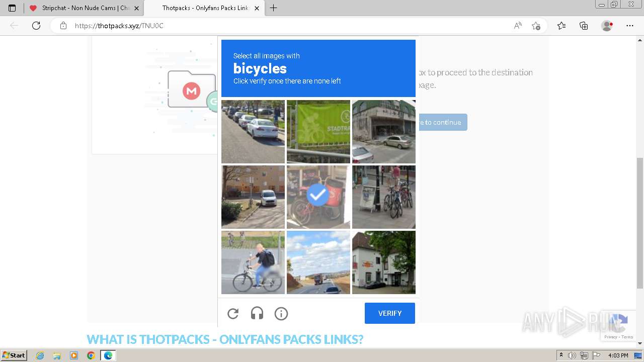The height and width of the screenshot is (362, 644).
Task: Open network status tray icon
Action: click(x=584, y=355)
